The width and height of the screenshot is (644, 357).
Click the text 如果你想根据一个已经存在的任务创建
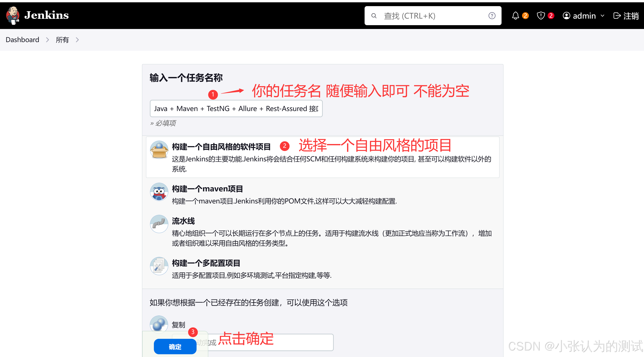[x=249, y=303]
